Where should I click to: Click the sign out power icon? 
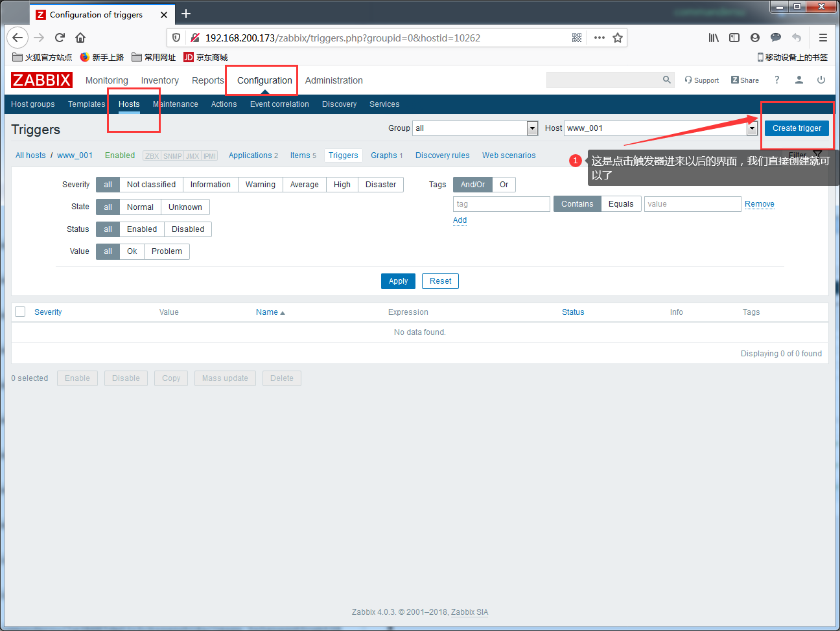point(821,80)
